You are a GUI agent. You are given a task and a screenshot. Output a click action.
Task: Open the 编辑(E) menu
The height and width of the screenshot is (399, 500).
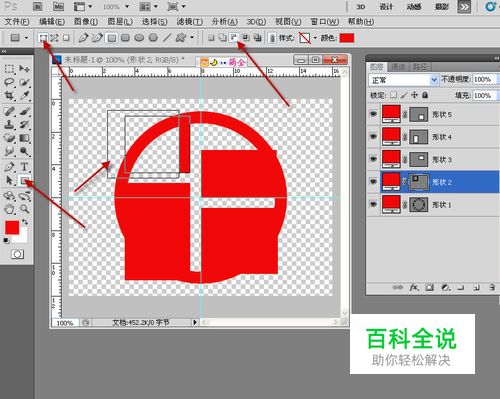(52, 22)
